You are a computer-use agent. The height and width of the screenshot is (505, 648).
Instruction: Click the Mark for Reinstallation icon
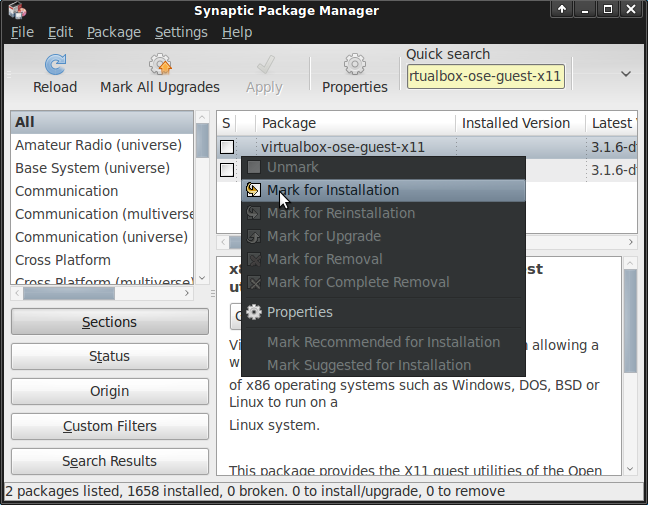254,213
